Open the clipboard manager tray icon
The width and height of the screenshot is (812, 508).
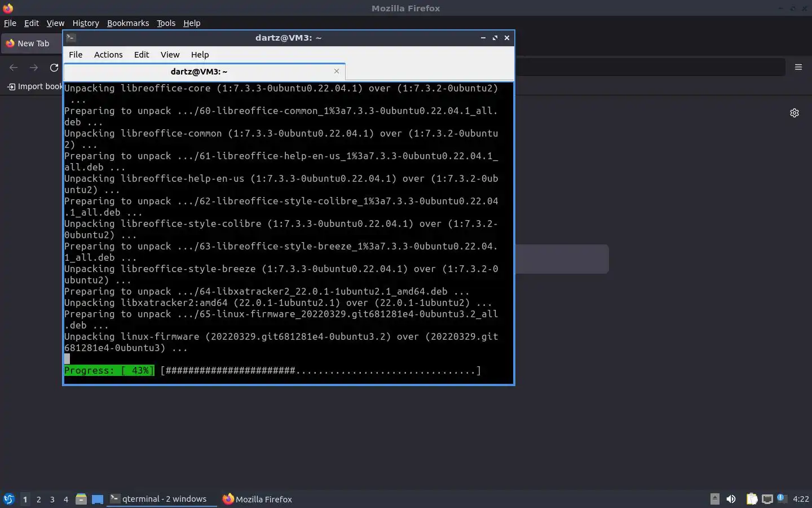pyautogui.click(x=752, y=499)
